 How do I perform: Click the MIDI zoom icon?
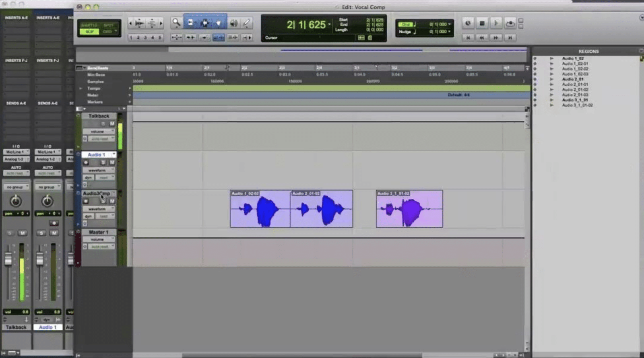(152, 23)
